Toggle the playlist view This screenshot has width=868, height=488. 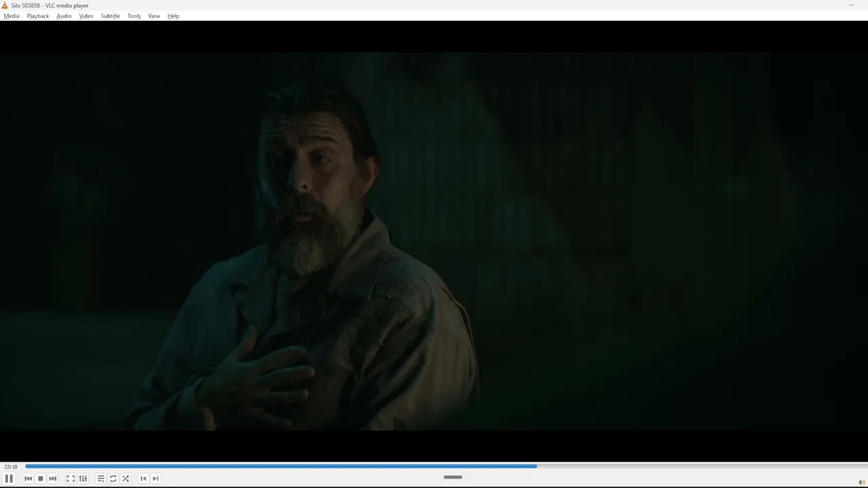pyautogui.click(x=100, y=479)
